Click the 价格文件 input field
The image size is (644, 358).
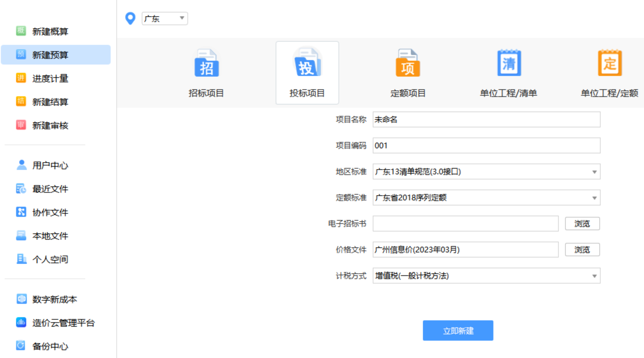coord(465,250)
